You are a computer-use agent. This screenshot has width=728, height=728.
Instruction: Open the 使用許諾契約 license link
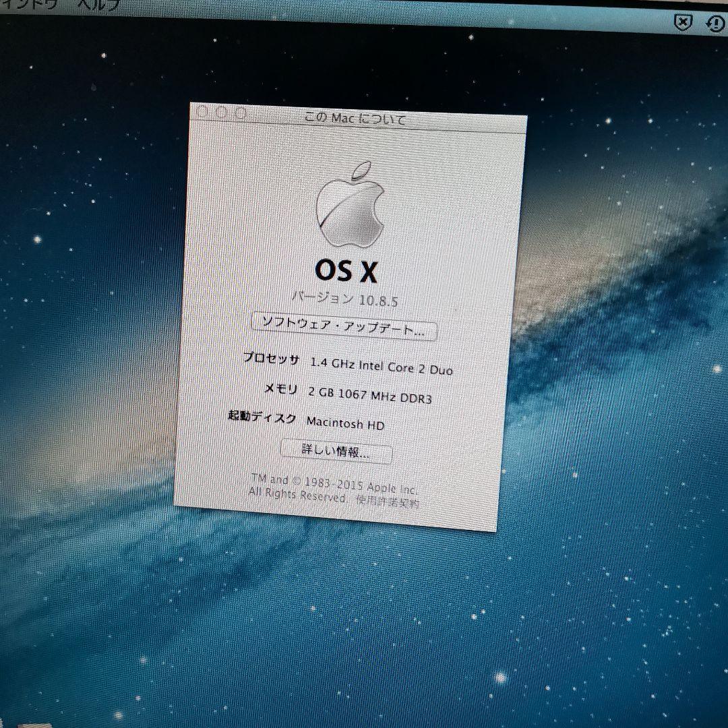click(388, 502)
